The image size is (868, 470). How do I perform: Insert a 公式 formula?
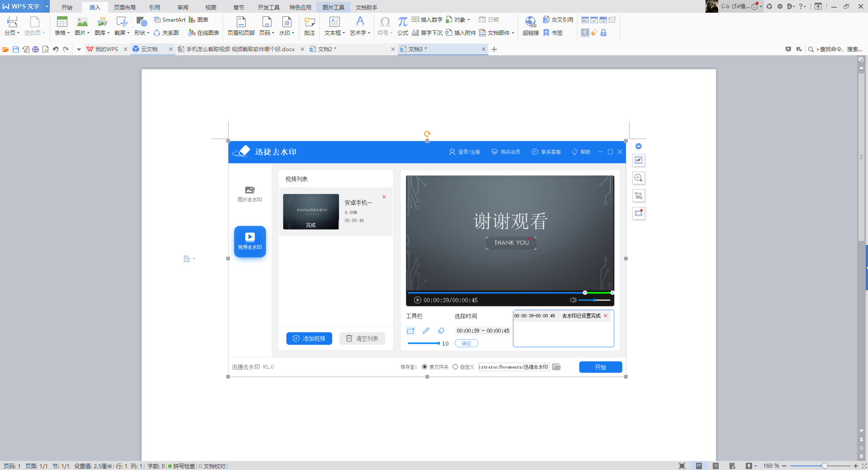tap(402, 26)
